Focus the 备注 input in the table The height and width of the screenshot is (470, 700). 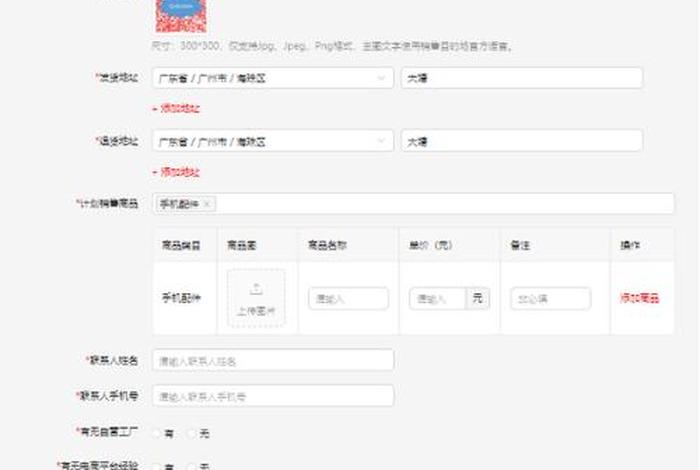(x=550, y=299)
